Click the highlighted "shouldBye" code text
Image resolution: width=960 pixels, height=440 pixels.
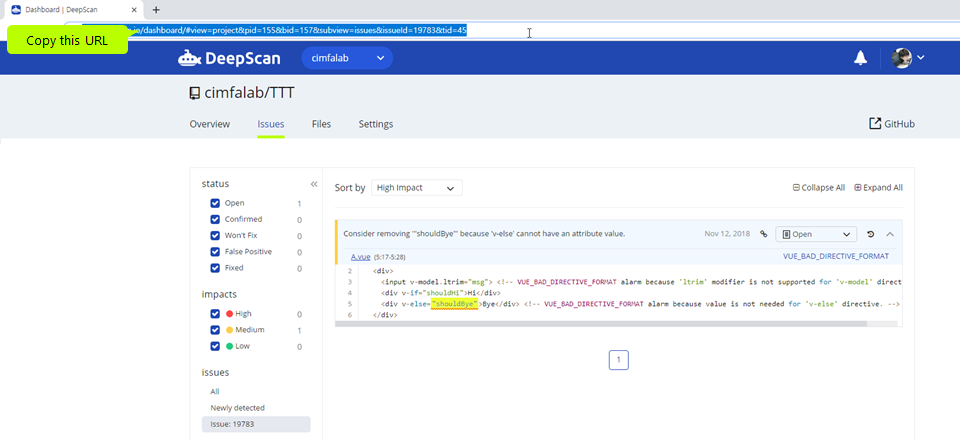click(454, 304)
